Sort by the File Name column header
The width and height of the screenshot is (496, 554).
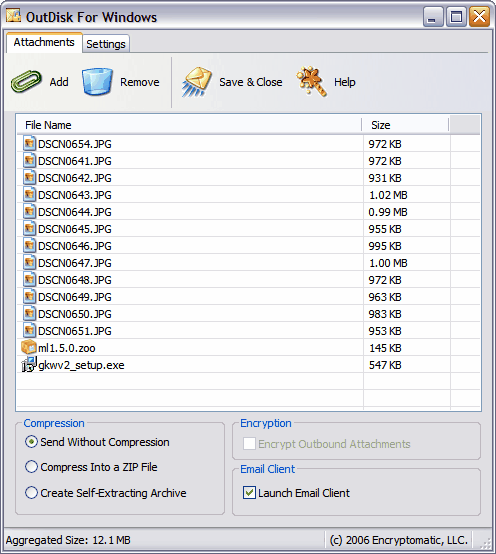coord(189,125)
